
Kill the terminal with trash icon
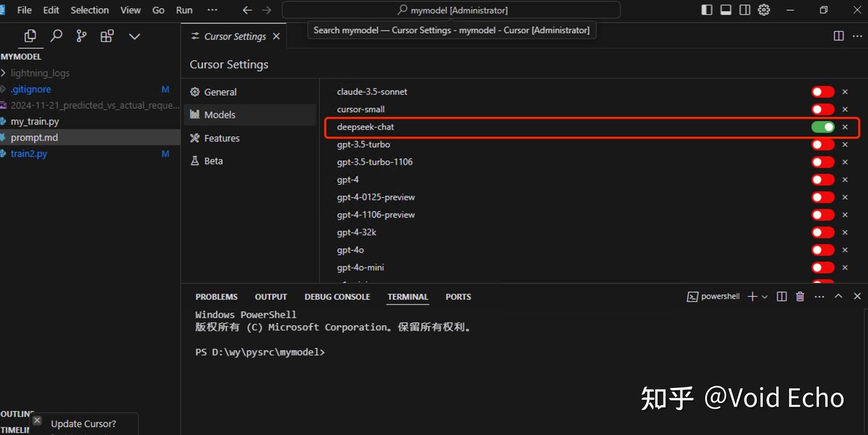coord(800,296)
